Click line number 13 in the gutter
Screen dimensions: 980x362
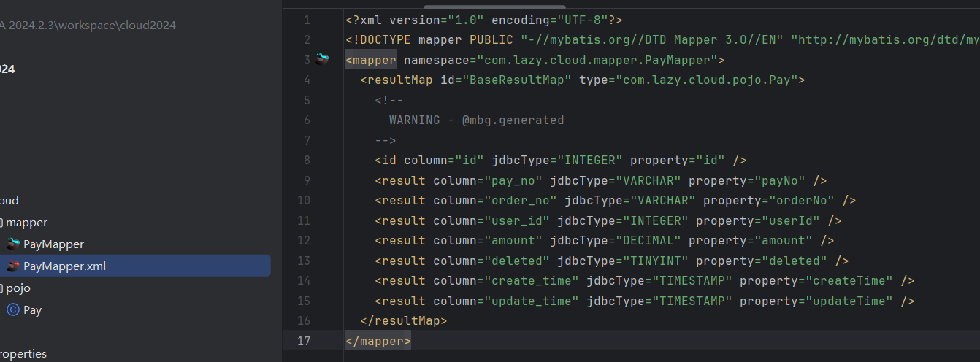coord(304,261)
